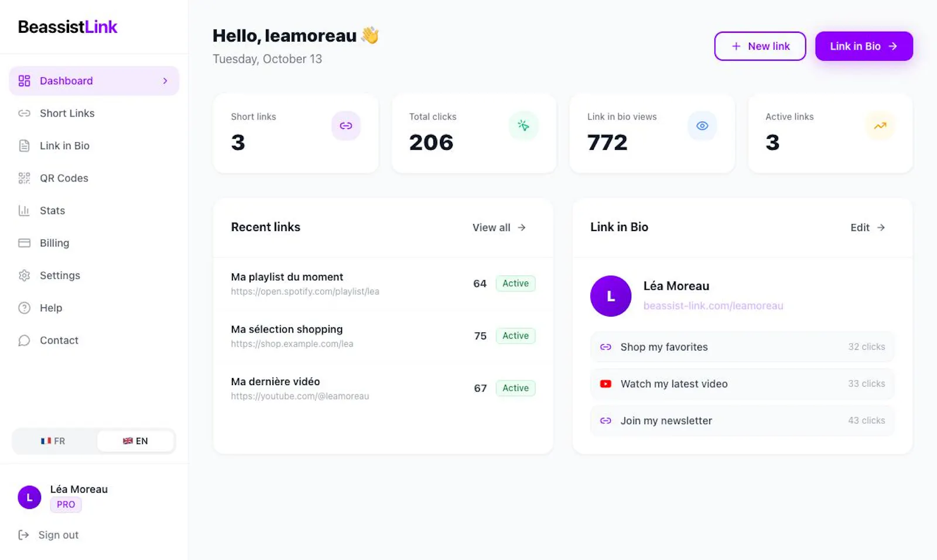Click the sign out door icon

(x=23, y=535)
